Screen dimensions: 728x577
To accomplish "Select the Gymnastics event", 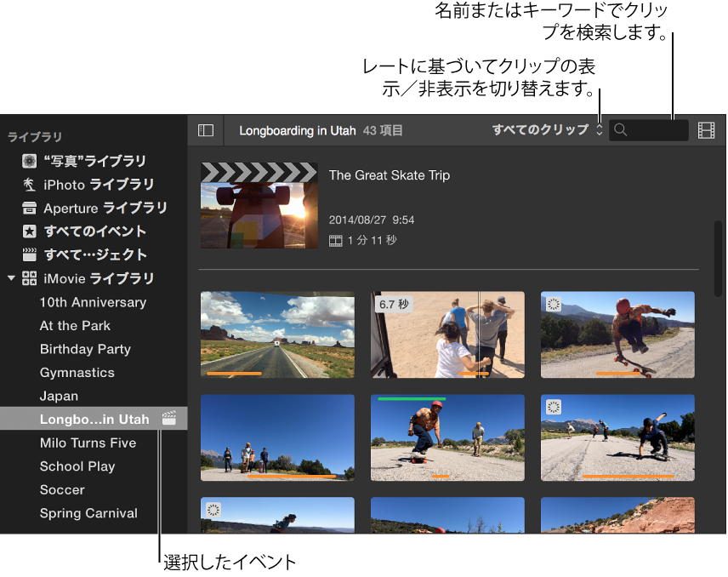I will (77, 373).
